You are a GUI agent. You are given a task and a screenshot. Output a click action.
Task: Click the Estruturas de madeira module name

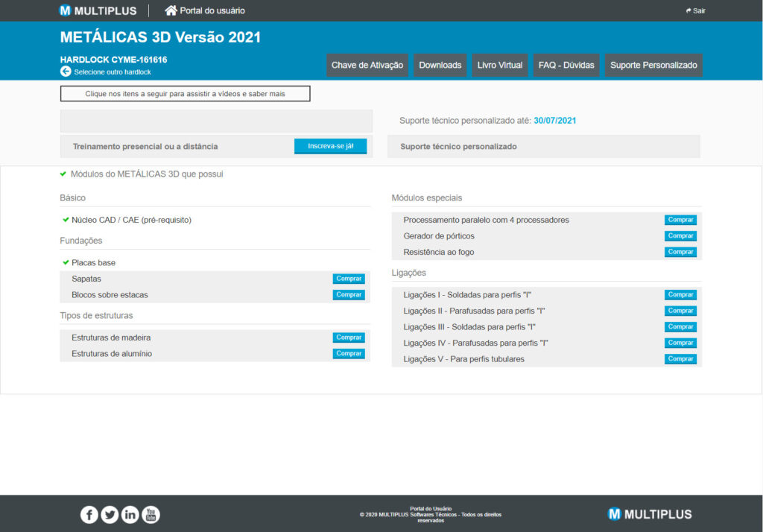tap(111, 338)
